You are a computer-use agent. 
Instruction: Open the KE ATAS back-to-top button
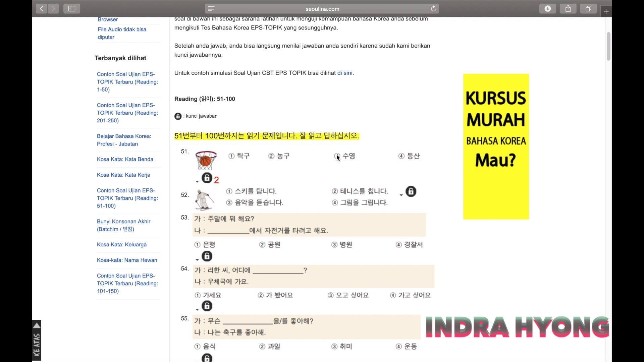click(x=37, y=341)
